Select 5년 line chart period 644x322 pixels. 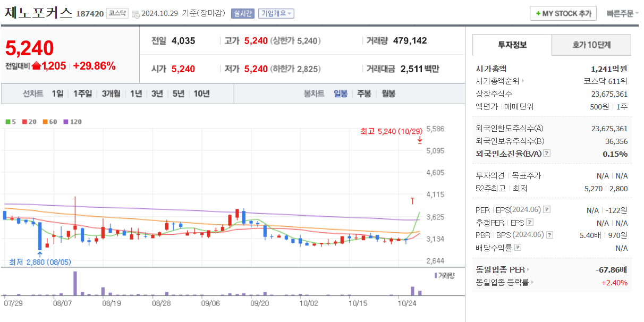tap(179, 94)
